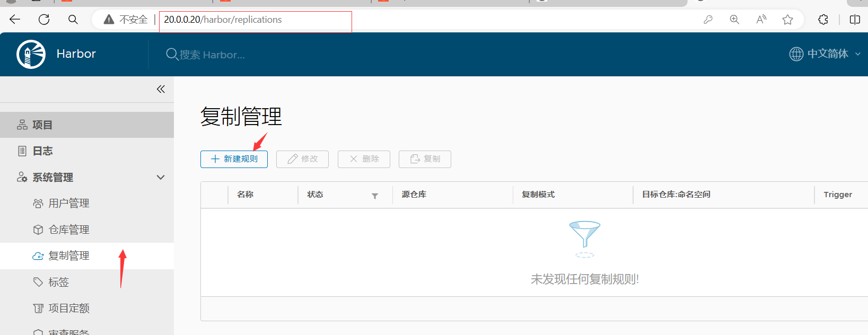Screen dimensions: 868x335
Task: Click the globe language icon
Action: [796, 54]
